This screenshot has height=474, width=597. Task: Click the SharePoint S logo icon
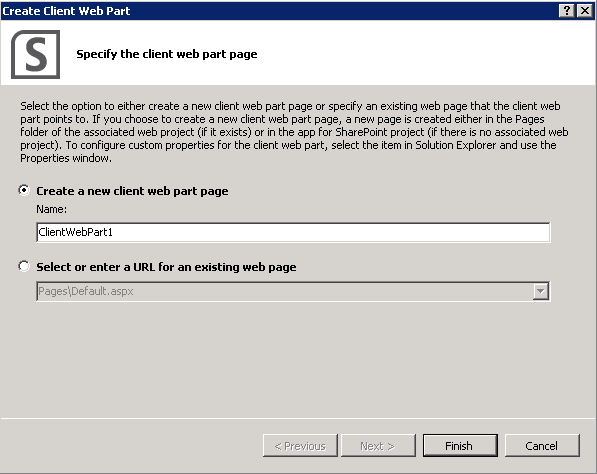pos(35,54)
